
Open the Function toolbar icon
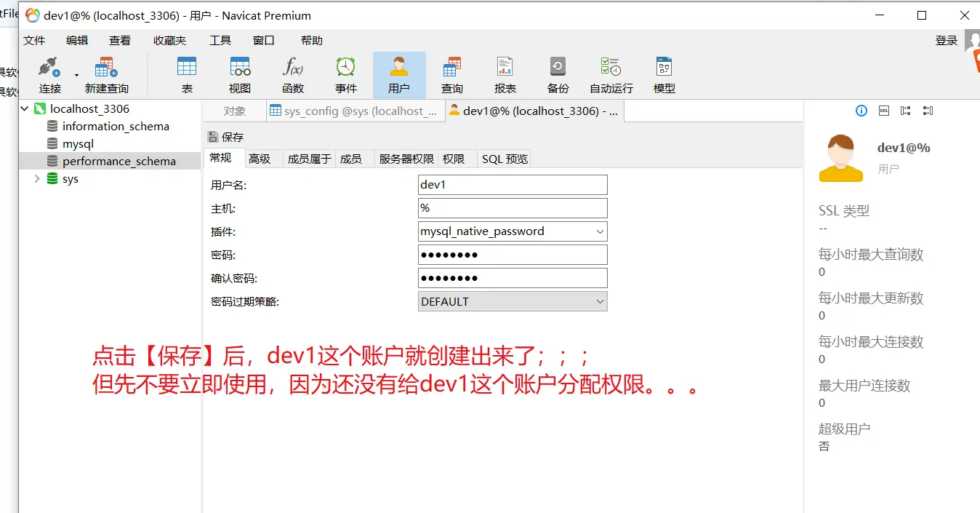293,75
